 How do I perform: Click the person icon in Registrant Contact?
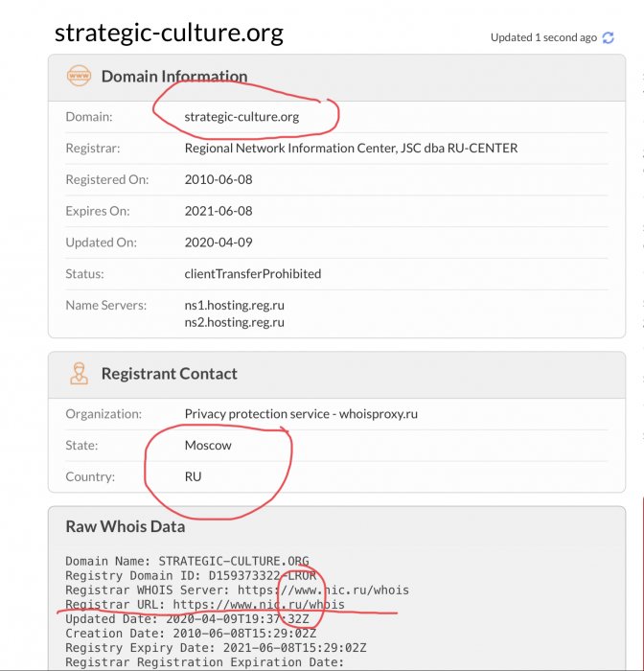click(80, 374)
